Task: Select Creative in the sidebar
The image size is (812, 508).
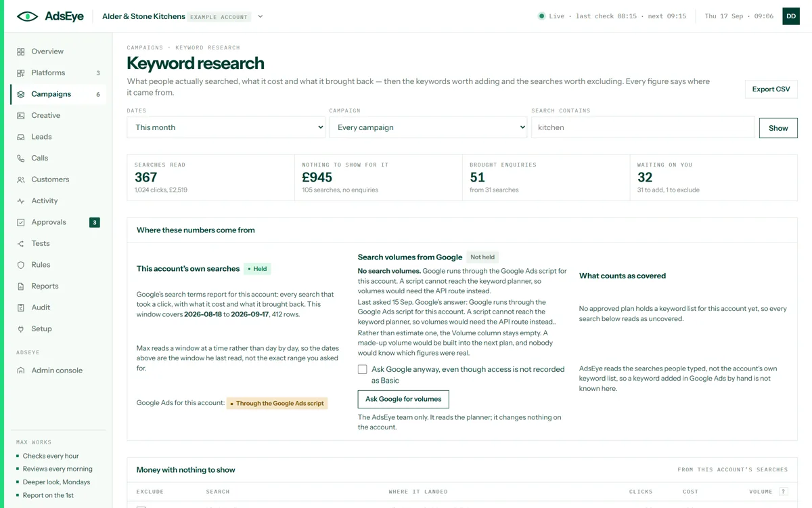Action: click(x=59, y=116)
